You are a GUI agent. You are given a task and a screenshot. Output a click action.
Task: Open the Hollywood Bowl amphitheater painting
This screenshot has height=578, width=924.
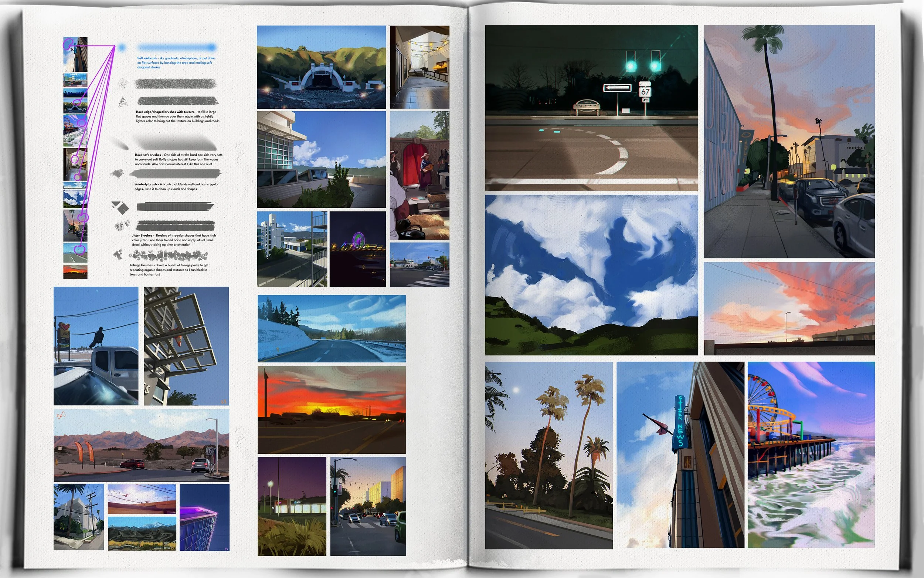click(321, 67)
